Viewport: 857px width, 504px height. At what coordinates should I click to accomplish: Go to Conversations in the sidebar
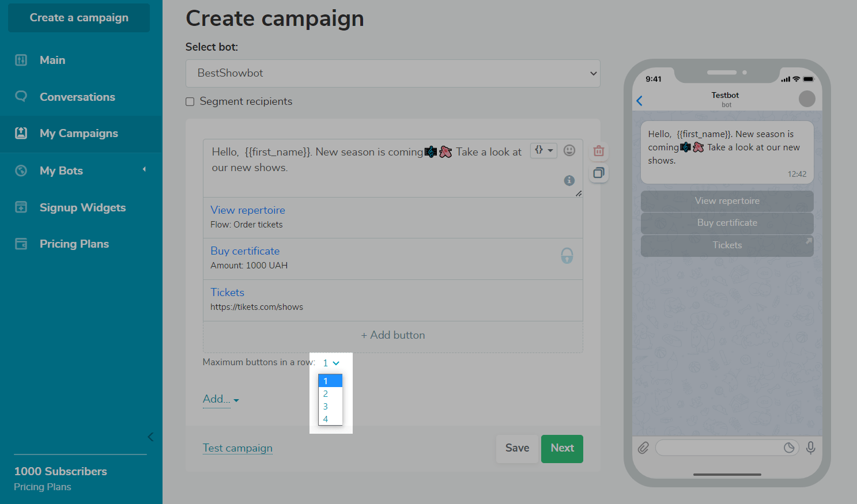pos(77,97)
